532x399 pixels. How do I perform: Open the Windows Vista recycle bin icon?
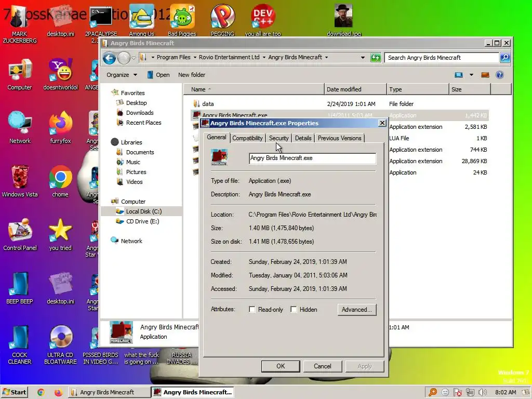click(20, 181)
